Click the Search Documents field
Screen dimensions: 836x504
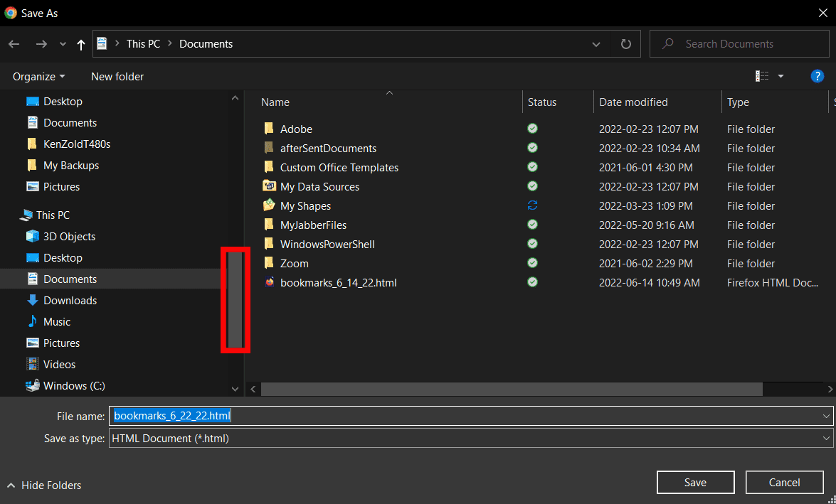[x=739, y=43]
